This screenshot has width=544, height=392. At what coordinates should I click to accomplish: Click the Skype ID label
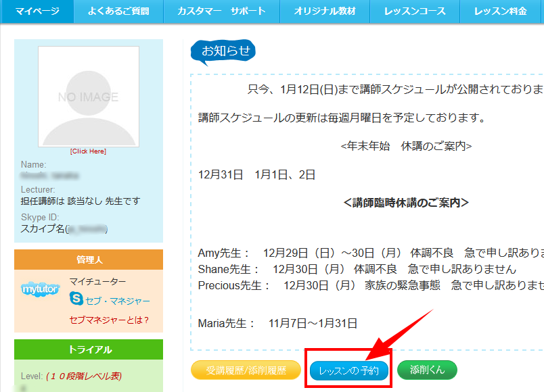40,218
